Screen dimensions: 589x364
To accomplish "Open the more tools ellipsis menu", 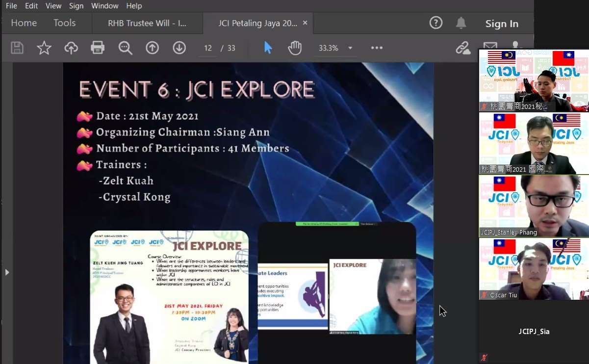I will pyautogui.click(x=377, y=48).
